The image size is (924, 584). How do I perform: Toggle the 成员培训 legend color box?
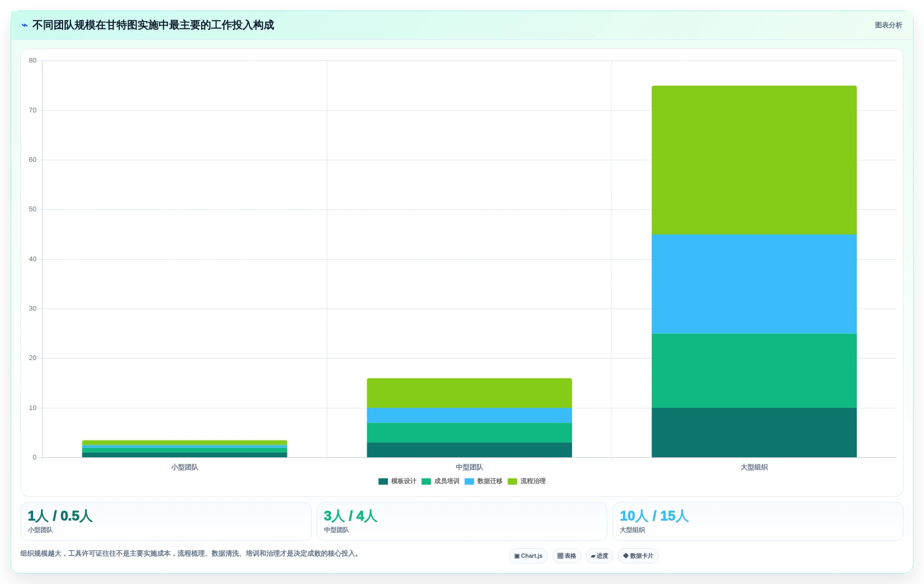[x=426, y=481]
